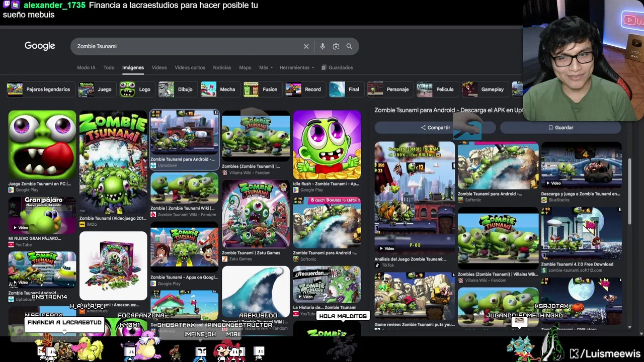This screenshot has width=644, height=362.
Task: Switch to the Modo IA tab
Action: click(x=86, y=67)
